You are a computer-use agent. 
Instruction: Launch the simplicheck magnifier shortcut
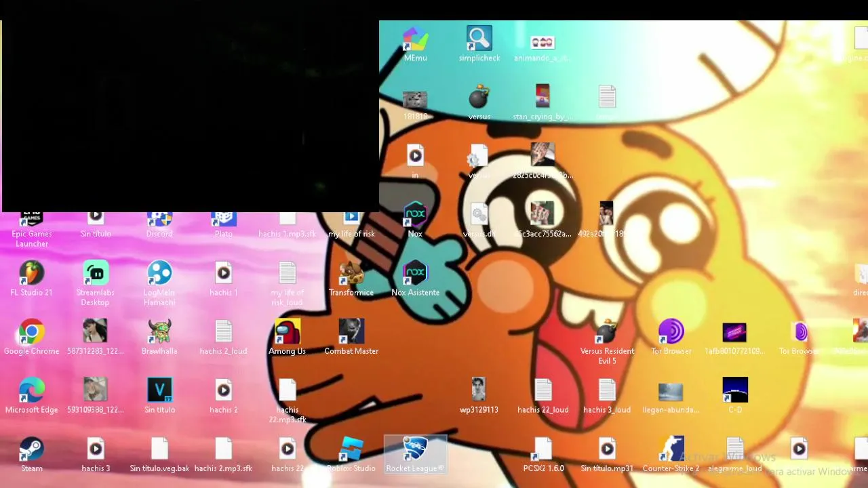pos(479,45)
